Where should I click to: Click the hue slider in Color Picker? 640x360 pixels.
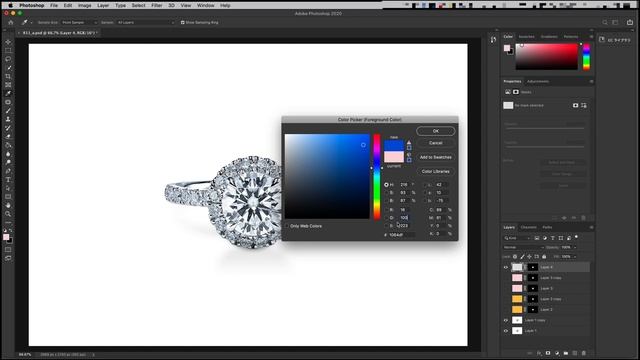[377, 176]
